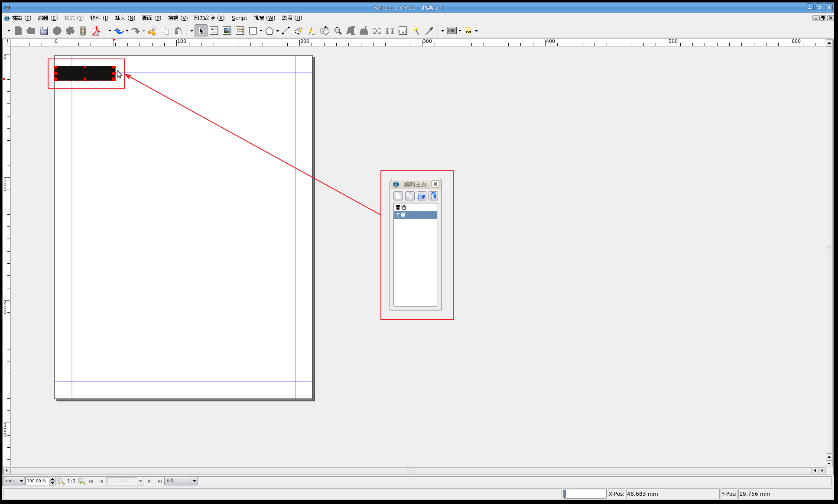838x504 pixels.
Task: Open the 頁面 (P) menu
Action: (x=151, y=18)
